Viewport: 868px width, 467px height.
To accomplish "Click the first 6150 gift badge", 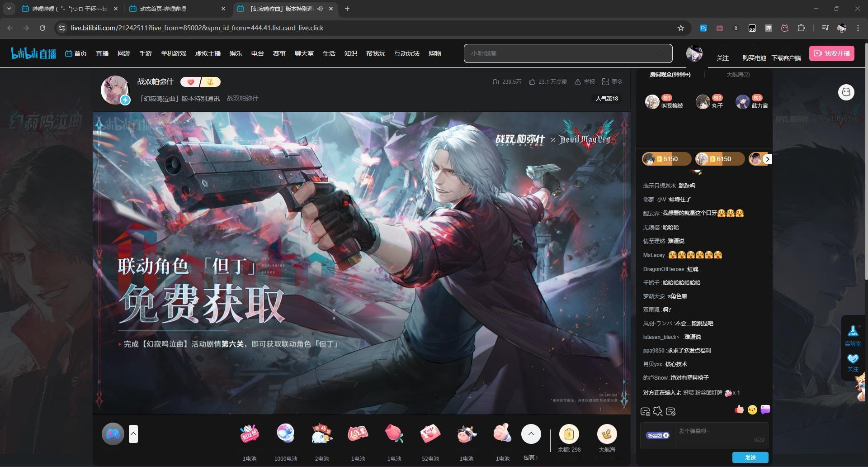I will tap(666, 159).
